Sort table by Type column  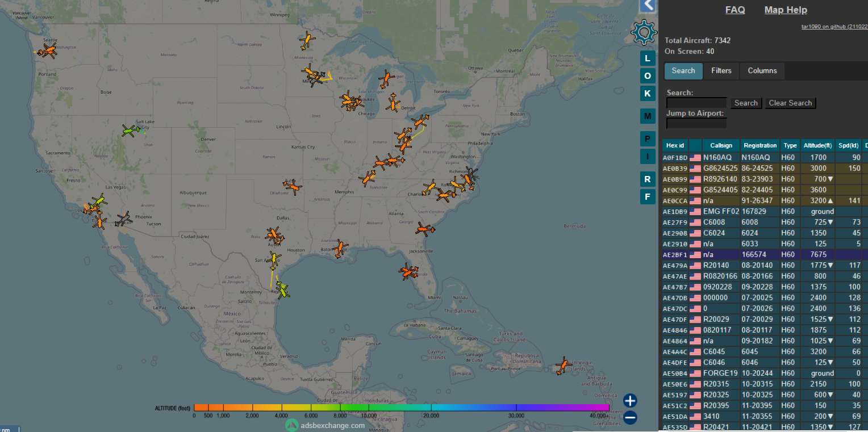click(790, 145)
